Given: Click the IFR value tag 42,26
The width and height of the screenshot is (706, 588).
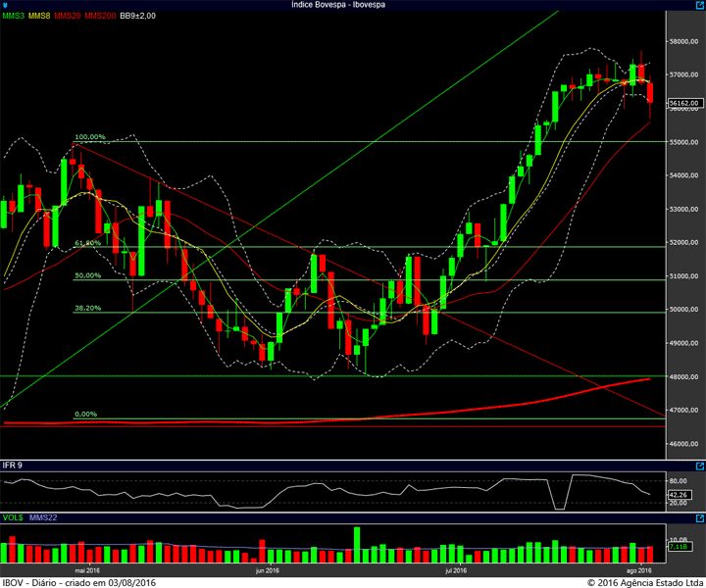Looking at the screenshot, I should pyautogui.click(x=680, y=495).
